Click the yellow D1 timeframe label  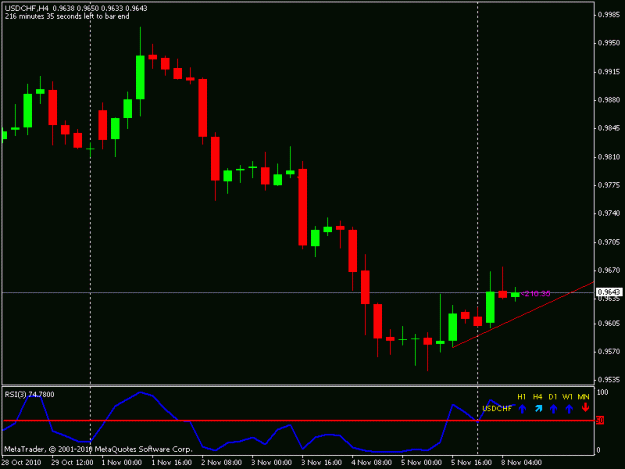tap(553, 397)
